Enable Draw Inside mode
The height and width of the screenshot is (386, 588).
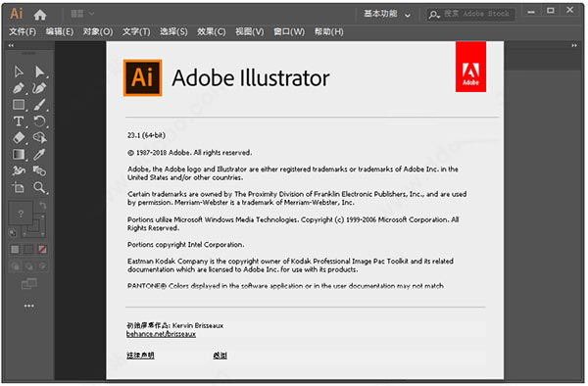43,266
